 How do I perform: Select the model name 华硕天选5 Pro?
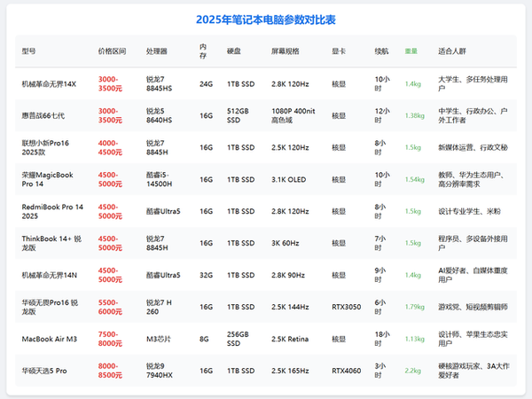pyautogui.click(x=44, y=371)
